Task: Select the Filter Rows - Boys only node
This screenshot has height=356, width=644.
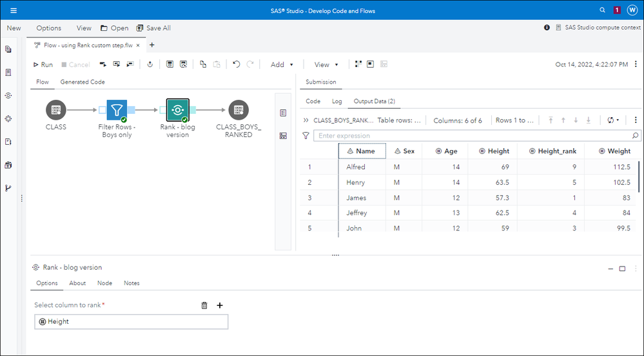Action: tap(117, 110)
